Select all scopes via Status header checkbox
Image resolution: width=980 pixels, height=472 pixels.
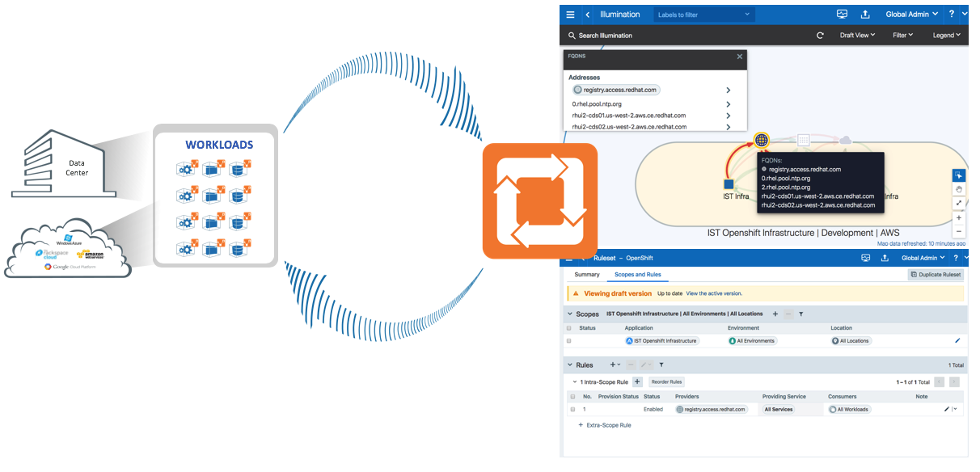[569, 328]
